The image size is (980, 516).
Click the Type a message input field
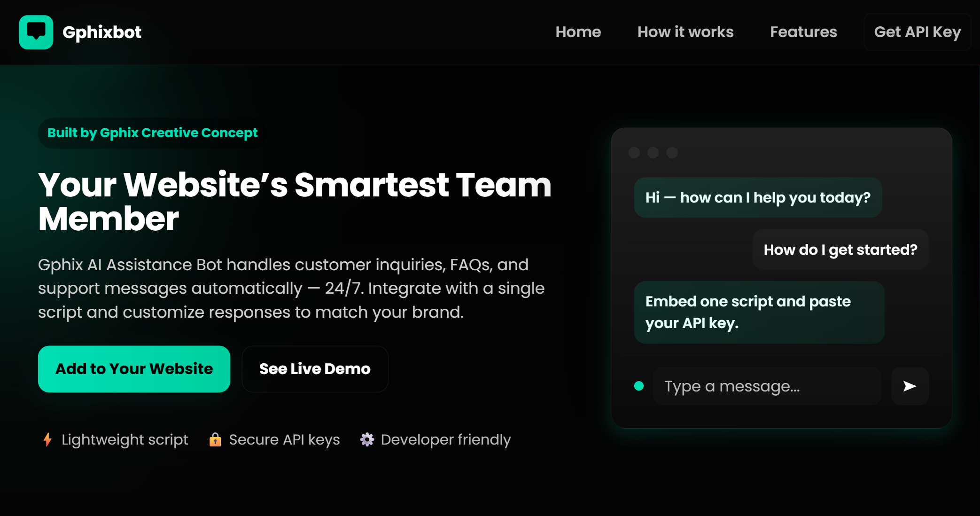pyautogui.click(x=766, y=386)
